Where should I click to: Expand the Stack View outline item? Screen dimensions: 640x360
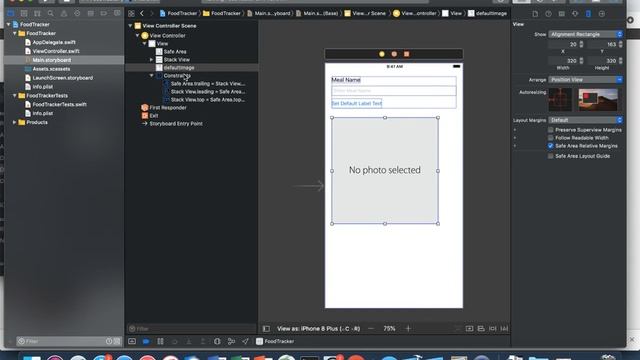click(x=151, y=60)
